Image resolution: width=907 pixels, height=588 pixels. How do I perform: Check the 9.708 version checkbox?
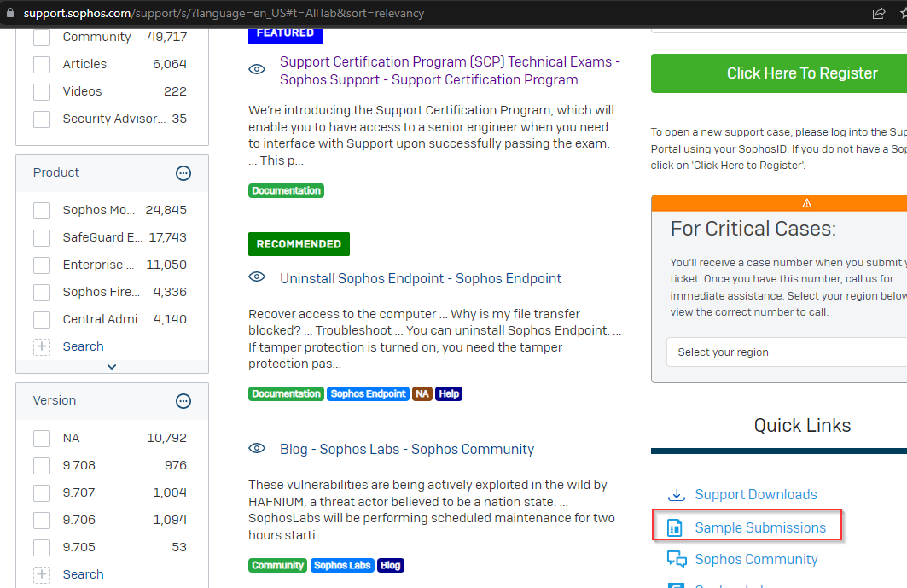42,465
